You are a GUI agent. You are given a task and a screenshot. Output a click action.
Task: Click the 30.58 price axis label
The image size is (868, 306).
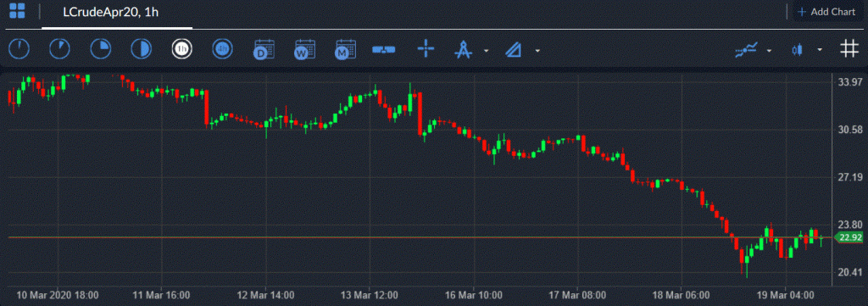pyautogui.click(x=850, y=130)
